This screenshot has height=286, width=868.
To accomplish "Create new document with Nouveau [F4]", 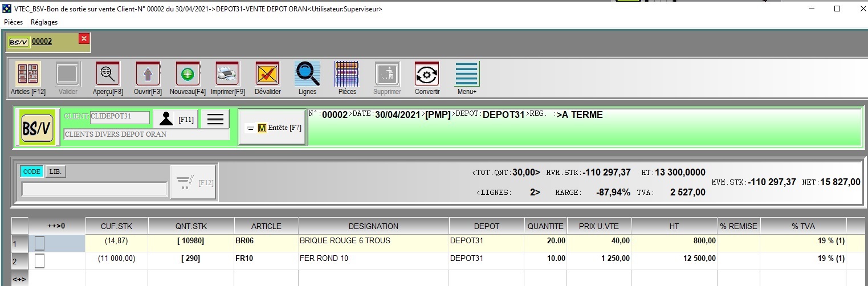I will [188, 73].
